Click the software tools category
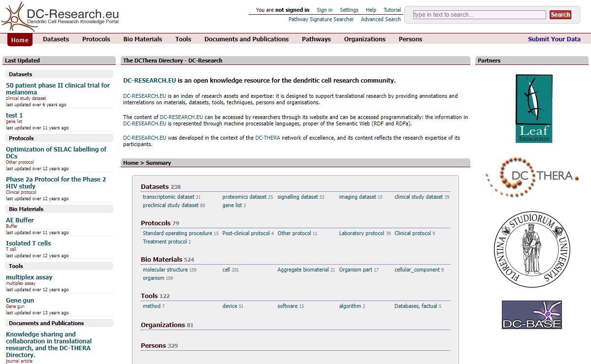591x364 pixels. pyautogui.click(x=288, y=306)
